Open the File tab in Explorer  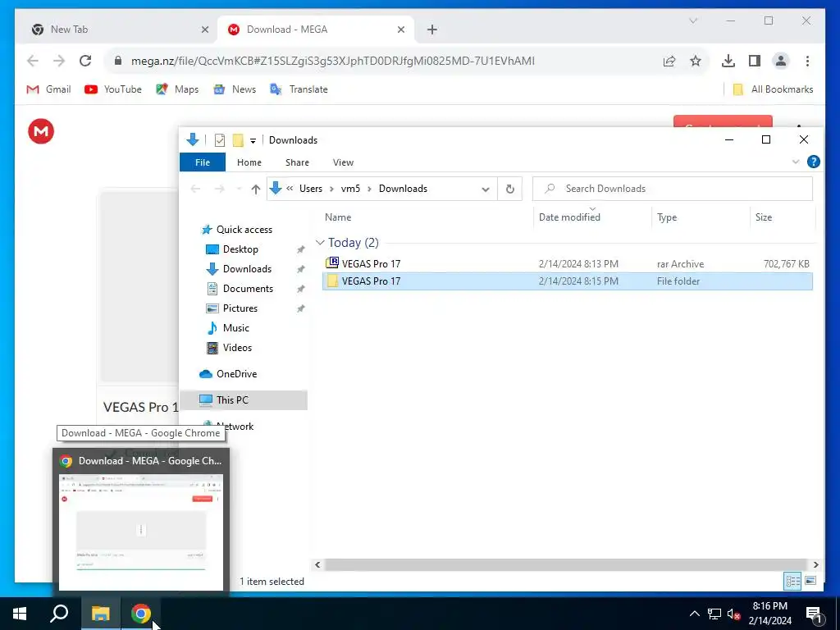point(203,162)
